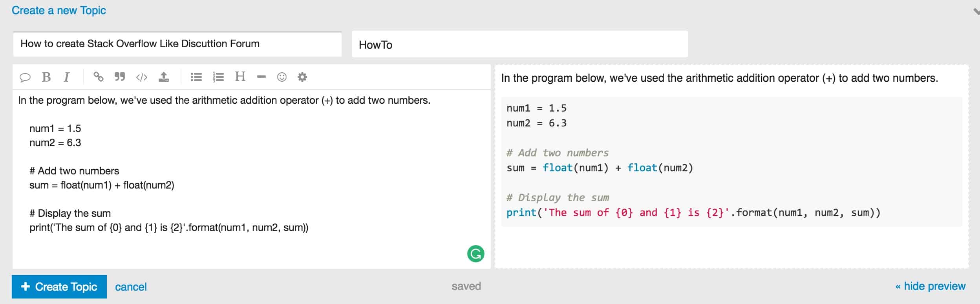Apply italic formatting with the I icon

67,77
